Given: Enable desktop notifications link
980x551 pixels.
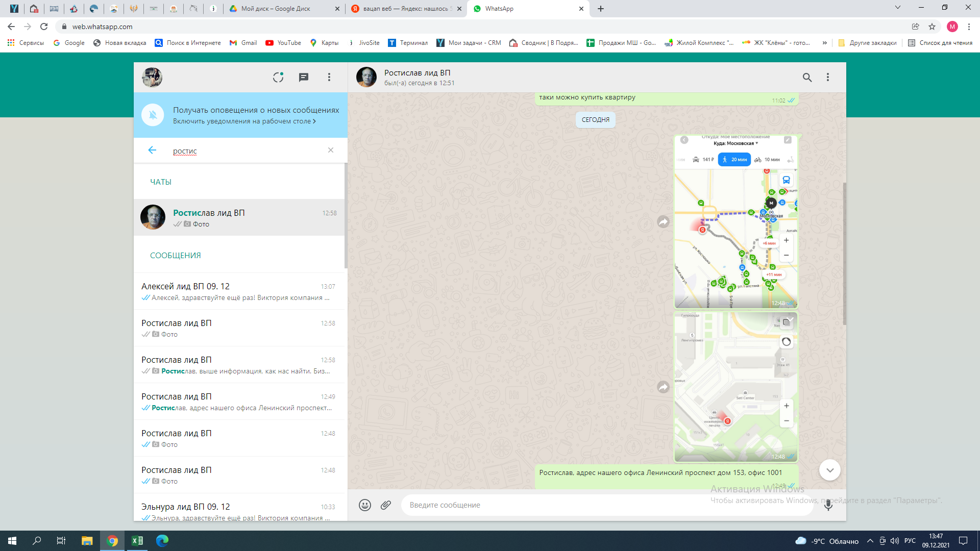Looking at the screenshot, I should 244,121.
